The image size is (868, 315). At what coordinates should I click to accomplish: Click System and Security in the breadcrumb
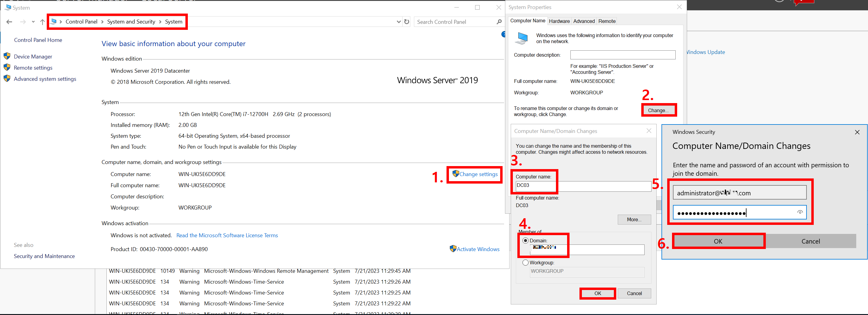point(131,22)
